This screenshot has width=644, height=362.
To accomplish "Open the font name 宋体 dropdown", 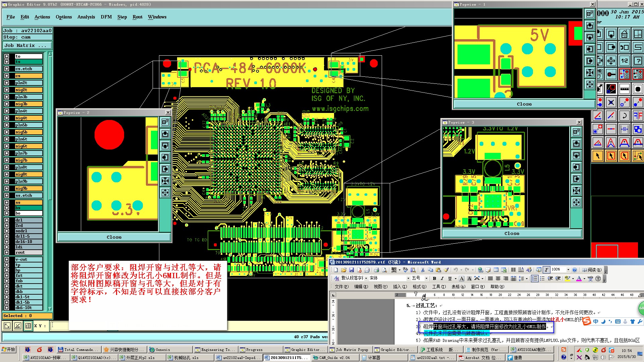I will pyautogui.click(x=408, y=279).
